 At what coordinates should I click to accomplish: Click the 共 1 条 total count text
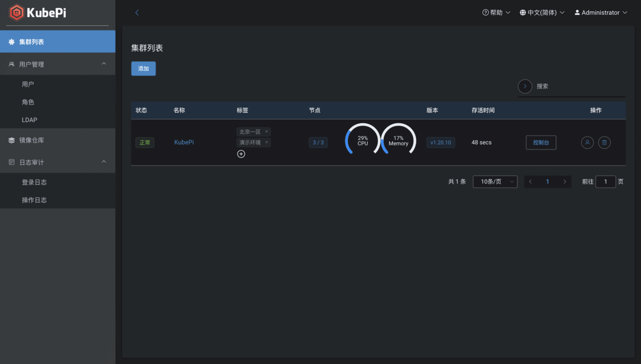tap(457, 182)
